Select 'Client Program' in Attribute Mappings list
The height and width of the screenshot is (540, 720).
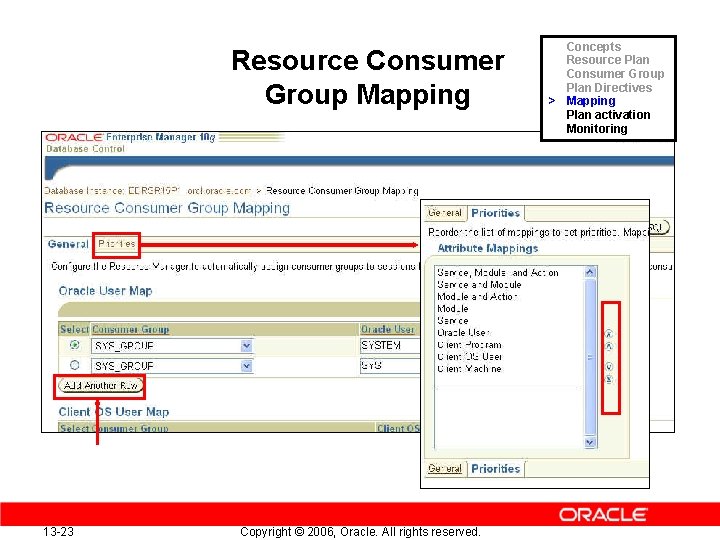pos(469,344)
